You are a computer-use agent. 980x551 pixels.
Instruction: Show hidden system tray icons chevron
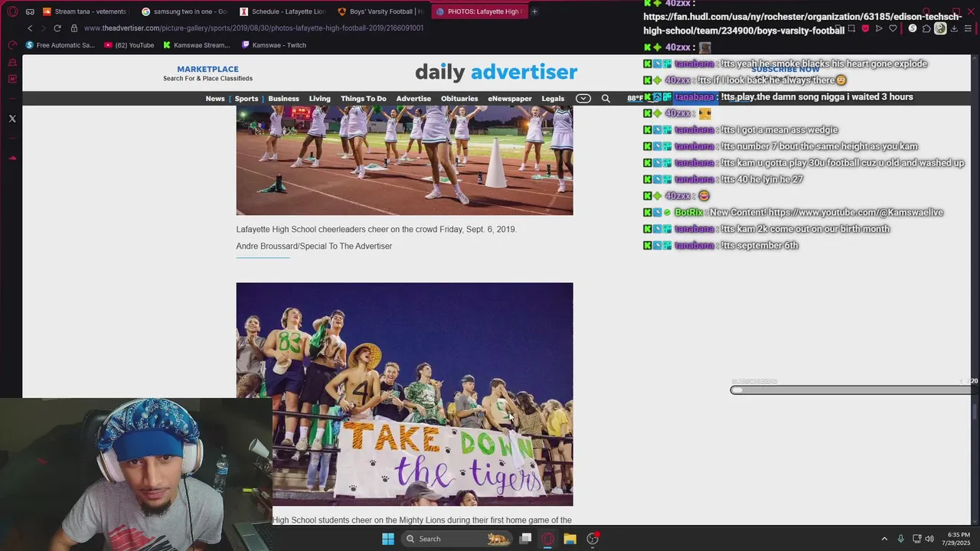[884, 539]
